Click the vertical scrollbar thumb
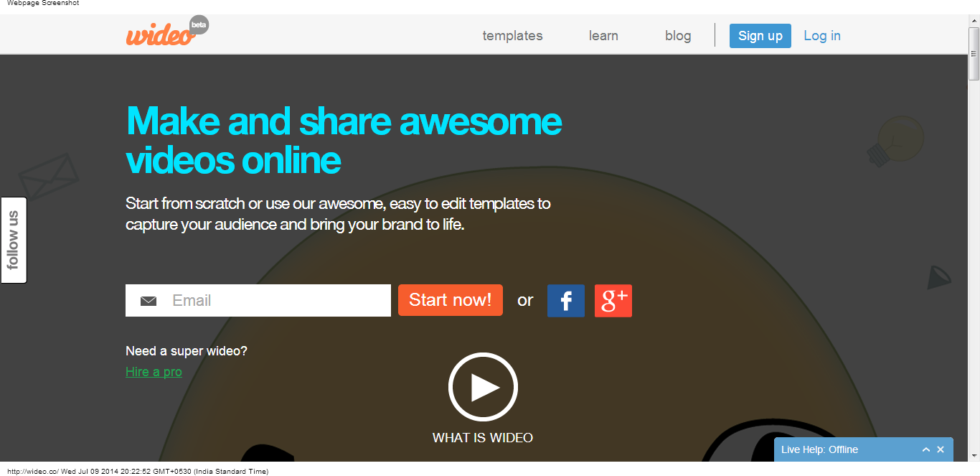This screenshot has width=980, height=476. point(974,54)
